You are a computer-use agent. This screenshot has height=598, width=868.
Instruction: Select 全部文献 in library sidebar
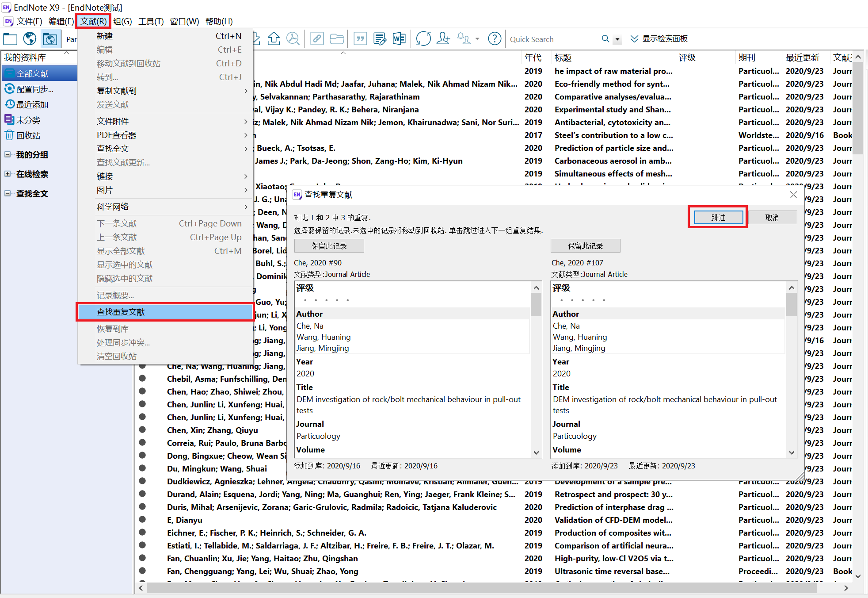click(x=39, y=73)
